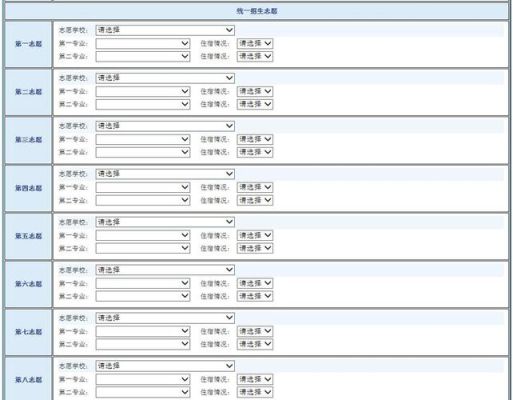Viewport: 513px width, 400px height.
Task: Select 住宿情况 for 第七志愿 first major
Action: tap(255, 331)
